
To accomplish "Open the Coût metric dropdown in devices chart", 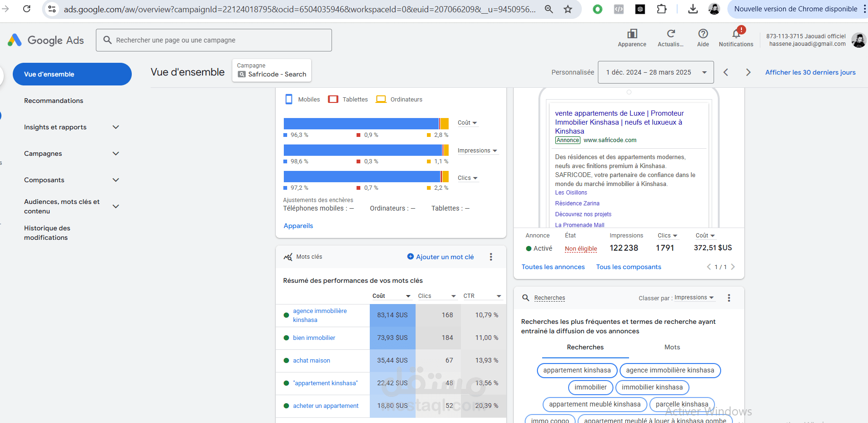I will 467,123.
